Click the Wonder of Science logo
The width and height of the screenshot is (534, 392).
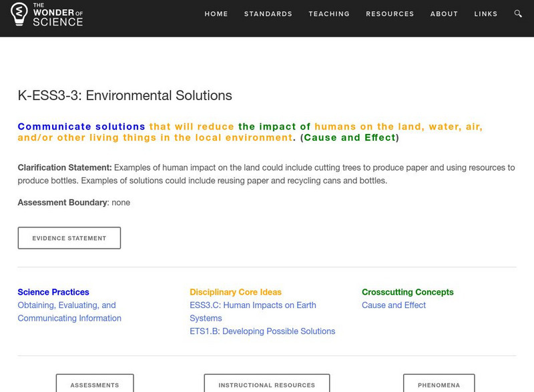[47, 14]
